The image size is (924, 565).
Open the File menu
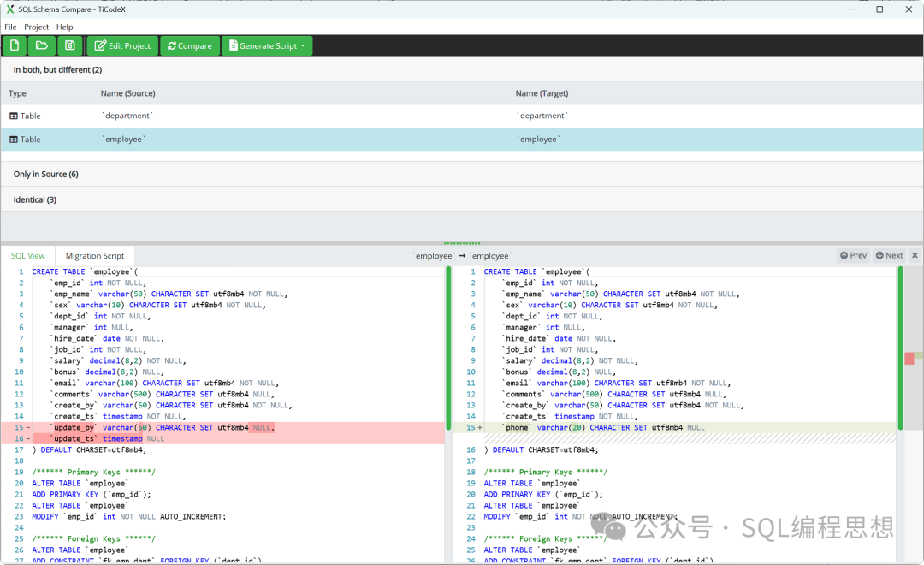coord(10,27)
